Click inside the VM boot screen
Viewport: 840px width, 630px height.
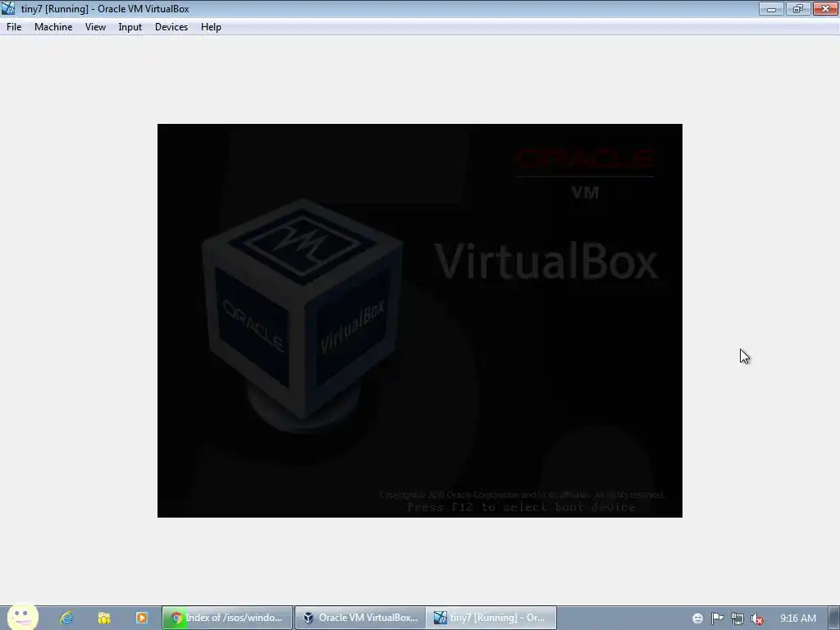tap(419, 321)
